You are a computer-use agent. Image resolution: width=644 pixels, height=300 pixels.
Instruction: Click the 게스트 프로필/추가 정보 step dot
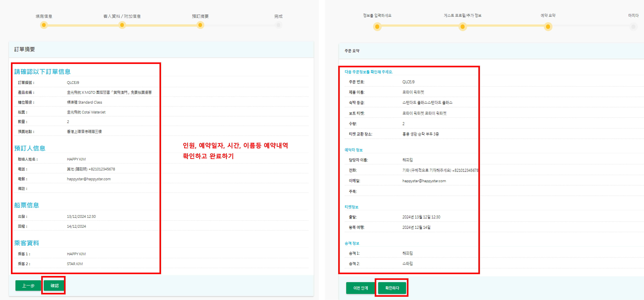coord(463,27)
